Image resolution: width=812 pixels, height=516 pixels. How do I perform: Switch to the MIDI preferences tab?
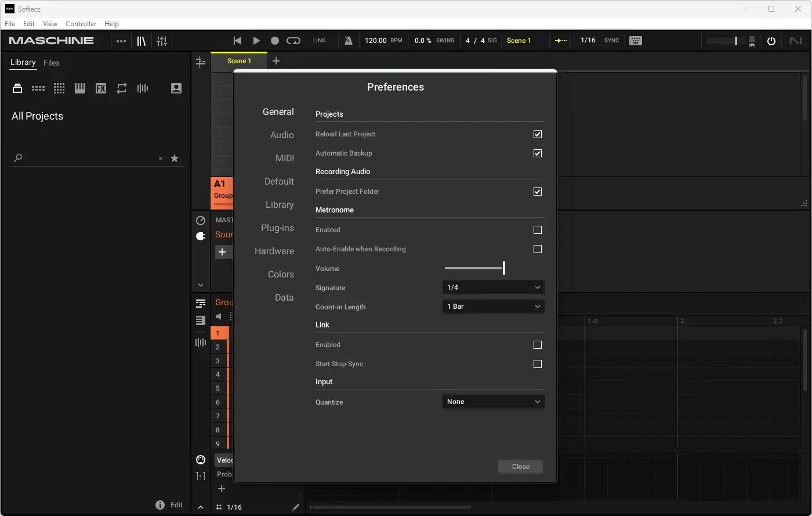click(285, 158)
